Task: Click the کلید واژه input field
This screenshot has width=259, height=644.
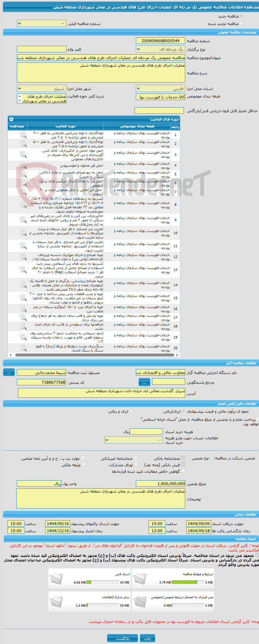Action: point(42,49)
